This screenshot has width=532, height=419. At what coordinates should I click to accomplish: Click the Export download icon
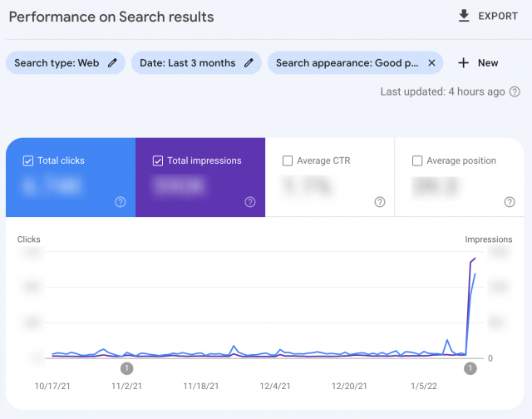[464, 17]
